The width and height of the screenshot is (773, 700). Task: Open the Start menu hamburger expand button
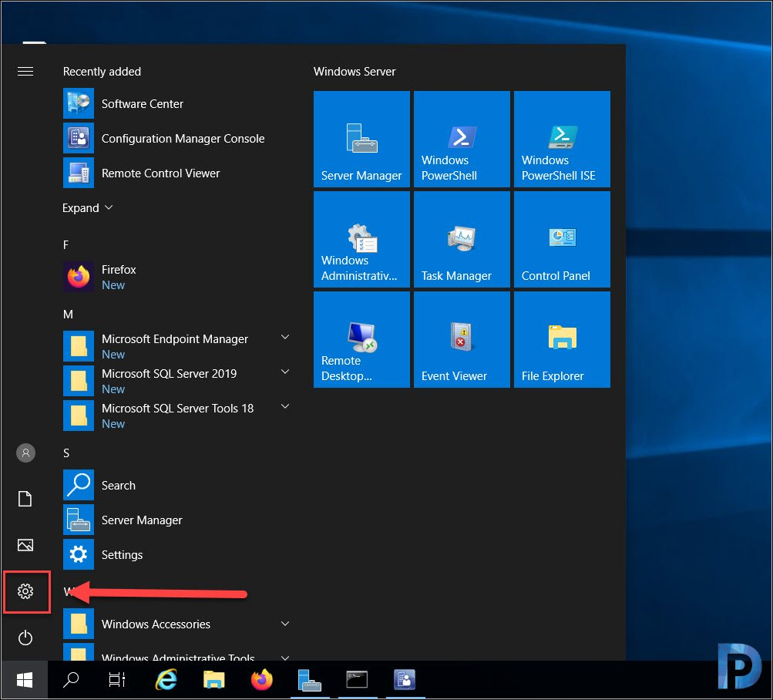point(25,72)
